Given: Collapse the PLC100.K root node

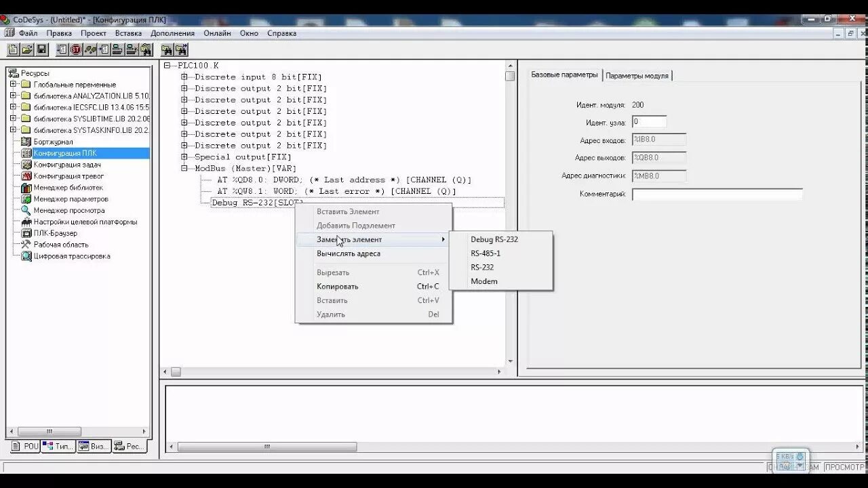Looking at the screenshot, I should (167, 66).
